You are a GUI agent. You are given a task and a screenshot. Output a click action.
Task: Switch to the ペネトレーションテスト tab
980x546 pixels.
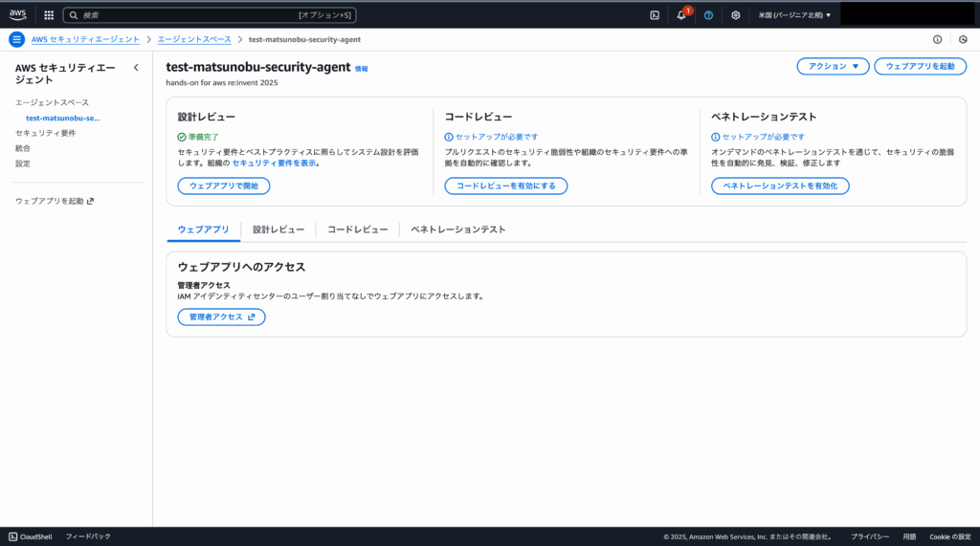[458, 229]
